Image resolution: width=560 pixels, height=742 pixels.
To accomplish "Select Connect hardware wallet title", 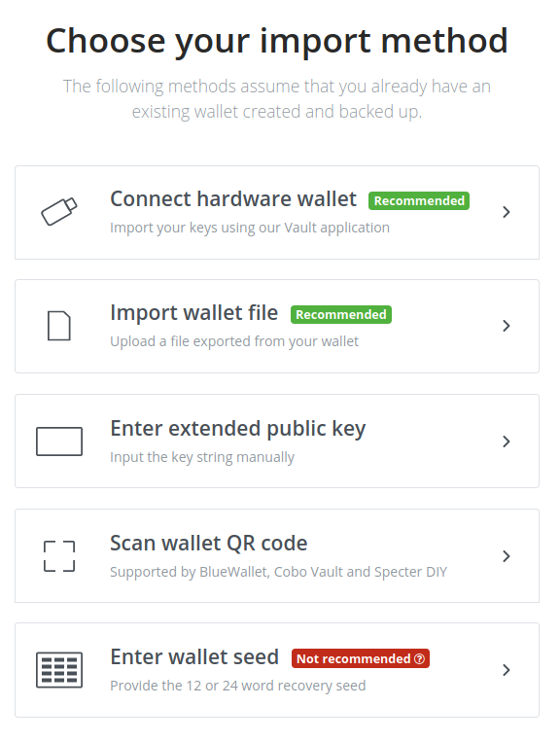I will coord(233,199).
